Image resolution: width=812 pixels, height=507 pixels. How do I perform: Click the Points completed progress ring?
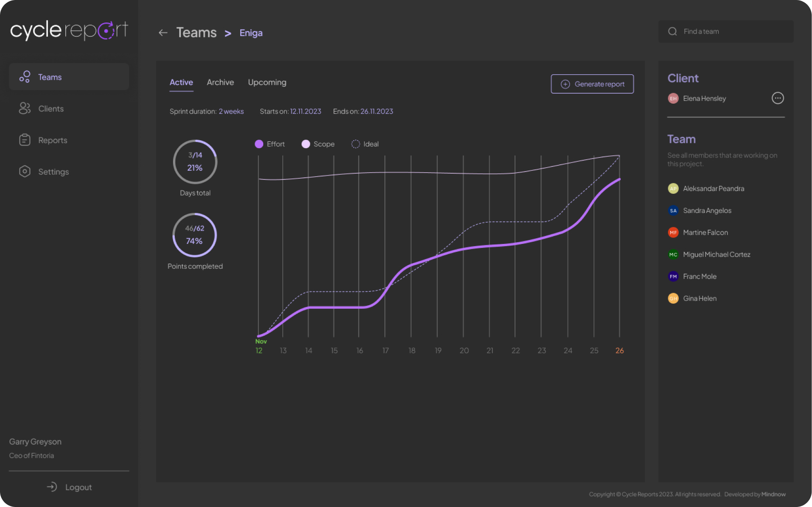pos(195,235)
